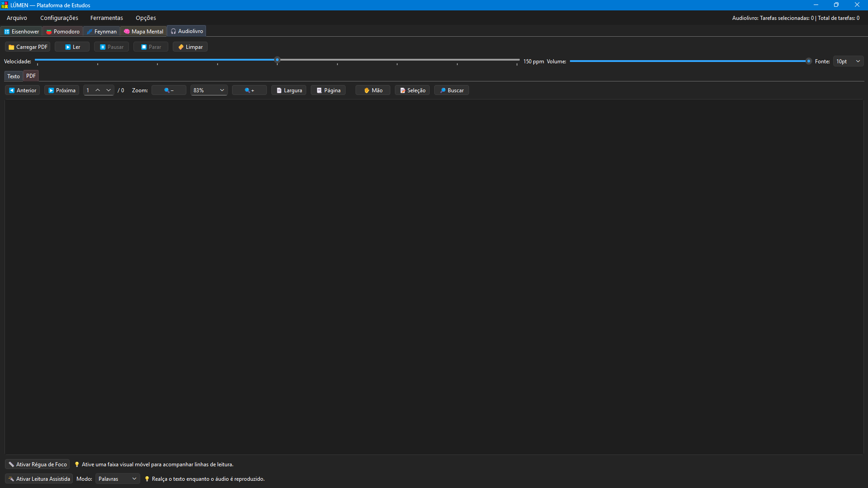
Task: Select the Seleção selection tool
Action: tap(412, 90)
